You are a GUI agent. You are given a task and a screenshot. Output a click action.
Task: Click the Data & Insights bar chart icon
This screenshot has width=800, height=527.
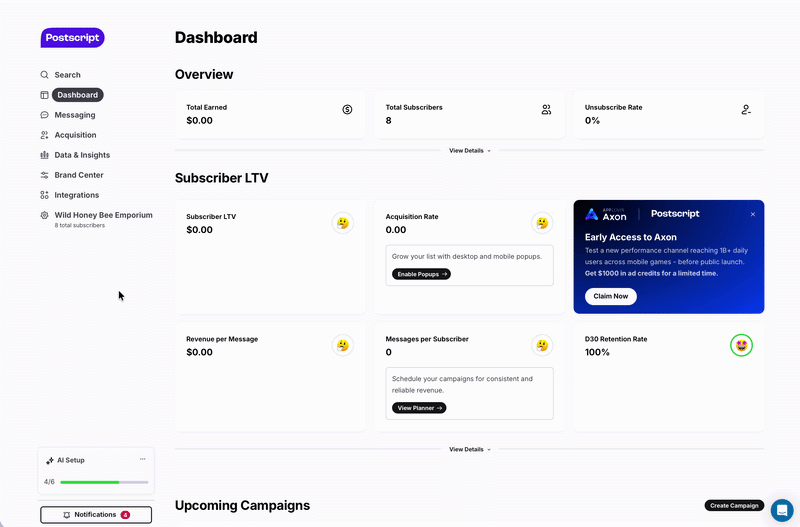pyautogui.click(x=44, y=155)
